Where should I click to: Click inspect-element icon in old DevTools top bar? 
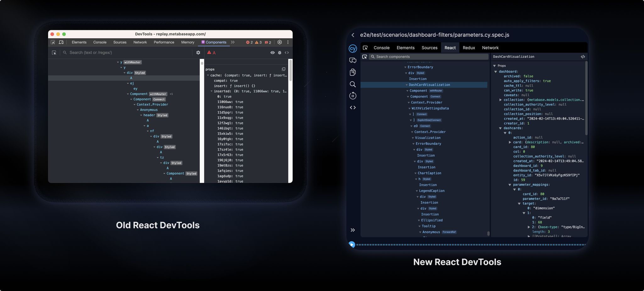click(53, 42)
